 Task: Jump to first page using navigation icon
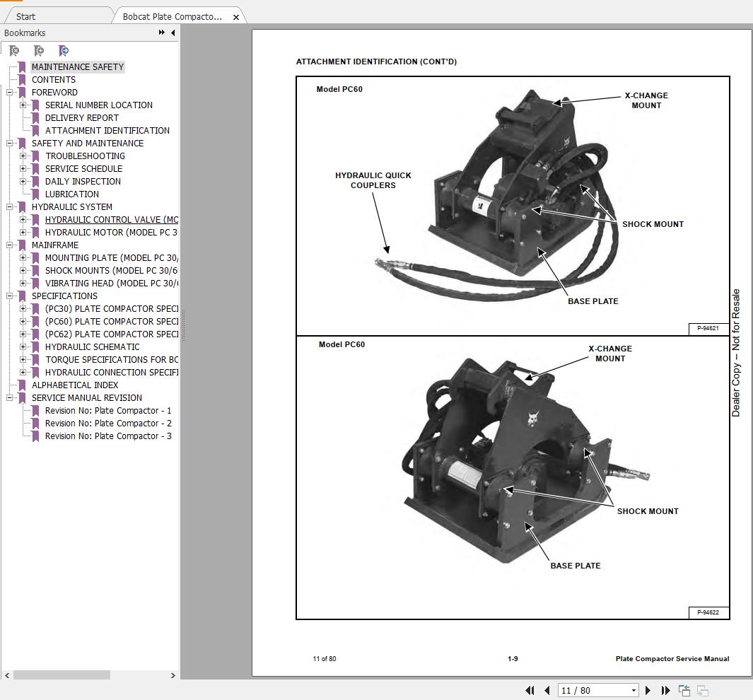530,690
